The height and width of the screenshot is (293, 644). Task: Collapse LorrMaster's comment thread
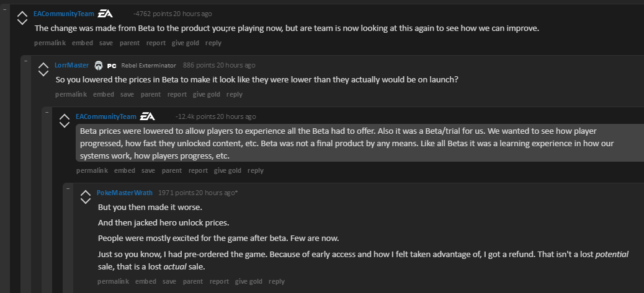(26, 61)
